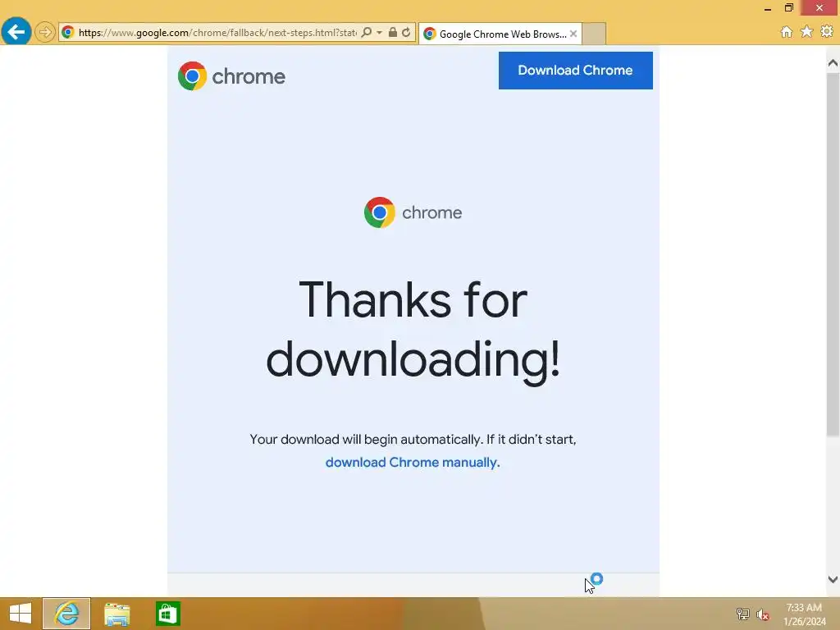Go to Home via house icon
This screenshot has height=630, width=840.
[x=787, y=32]
